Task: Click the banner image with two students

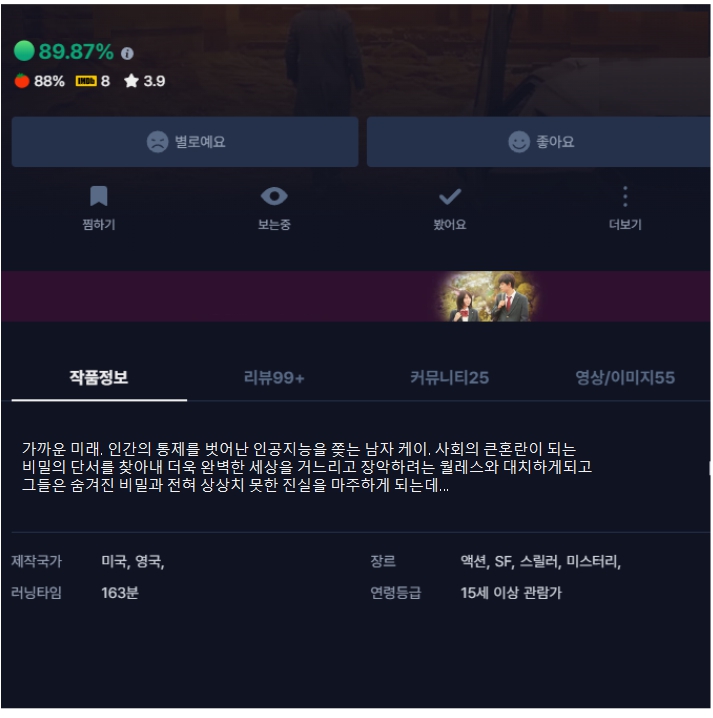Action: 488,296
